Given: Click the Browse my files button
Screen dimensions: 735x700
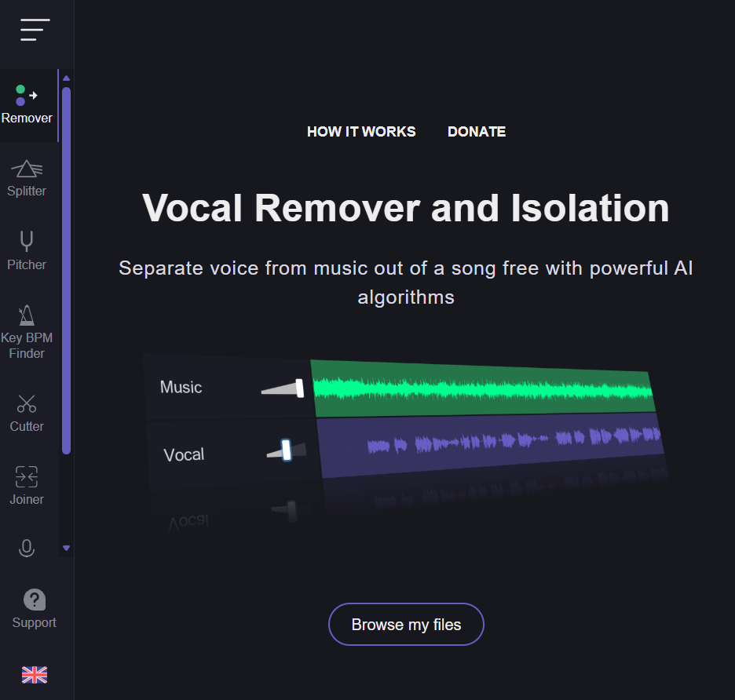Looking at the screenshot, I should coord(405,624).
